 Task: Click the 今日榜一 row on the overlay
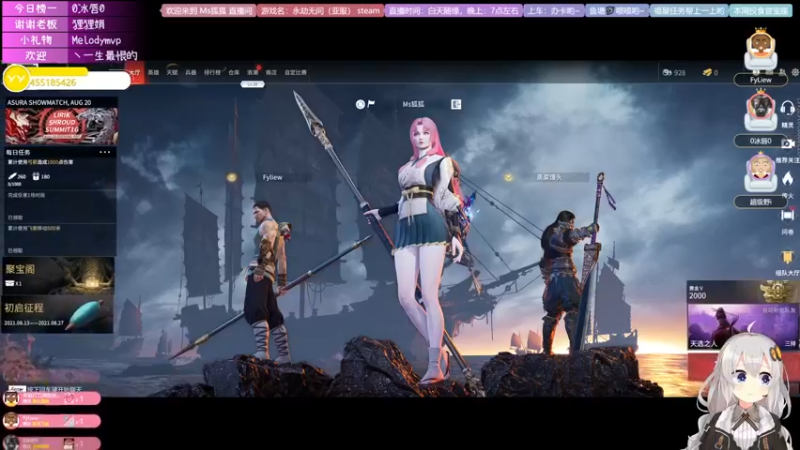pyautogui.click(x=70, y=8)
